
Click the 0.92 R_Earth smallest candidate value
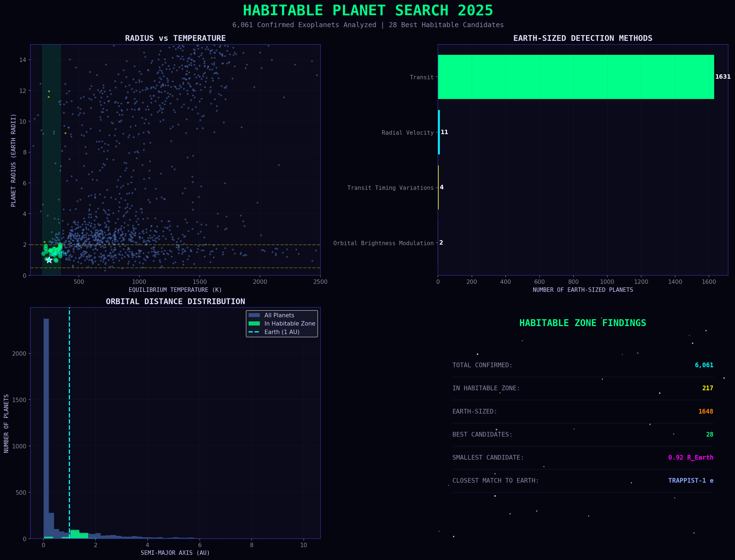pos(691,458)
